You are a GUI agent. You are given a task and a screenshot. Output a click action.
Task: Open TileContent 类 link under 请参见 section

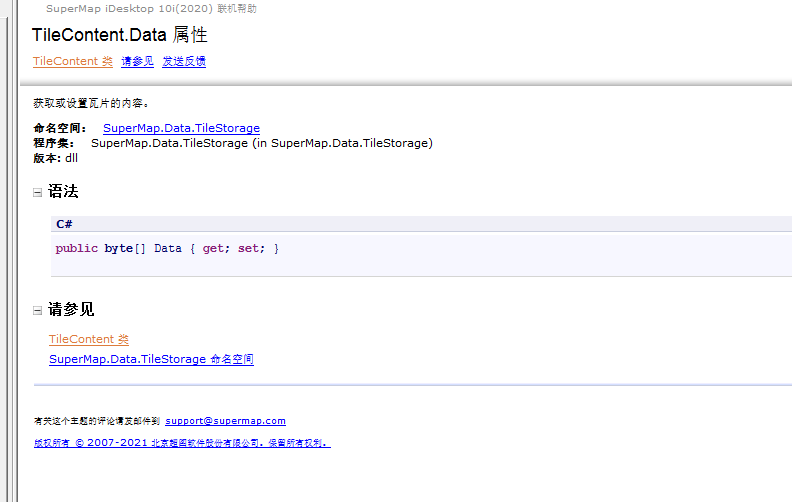[x=89, y=339]
